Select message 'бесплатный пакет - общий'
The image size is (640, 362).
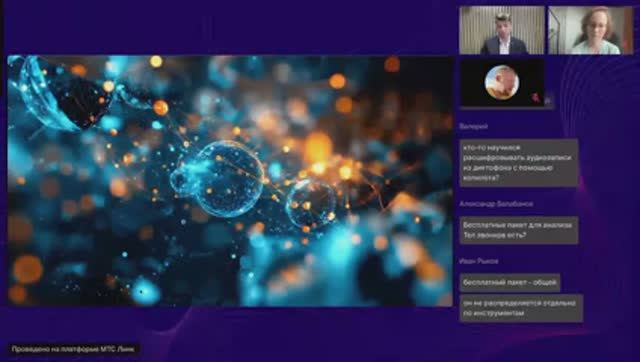tap(510, 282)
